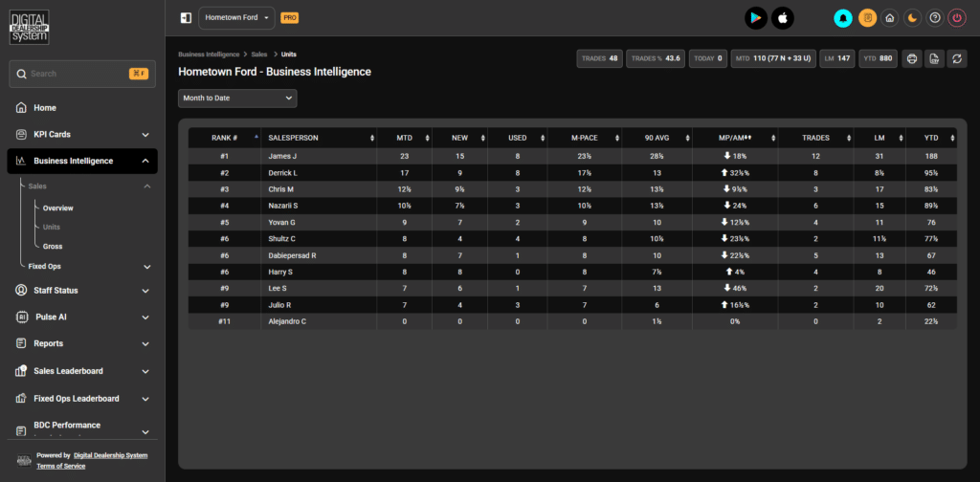The height and width of the screenshot is (482, 980).
Task: Click the keyboard shortcut badge in search
Action: coord(139,74)
